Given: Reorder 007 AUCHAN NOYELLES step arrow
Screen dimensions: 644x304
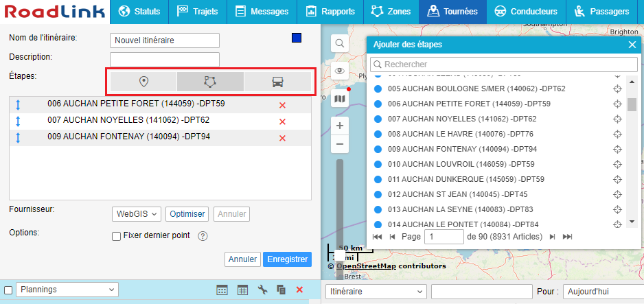Looking at the screenshot, I should (18, 121).
